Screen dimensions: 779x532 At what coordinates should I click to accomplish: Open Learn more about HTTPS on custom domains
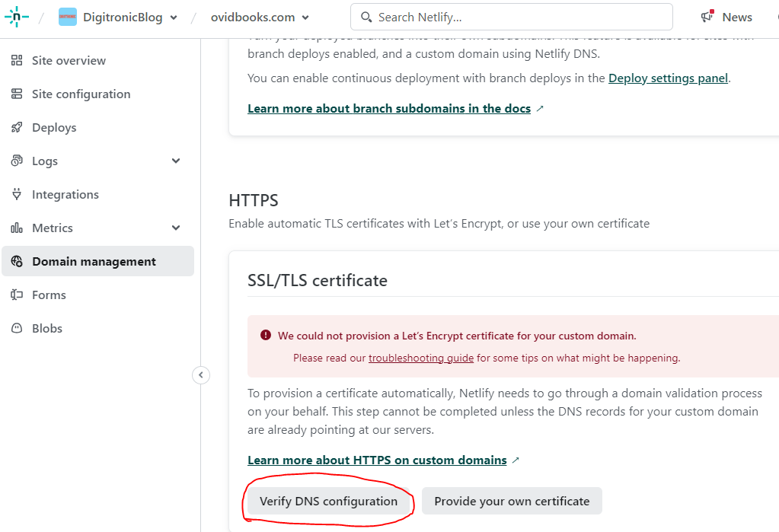tap(377, 460)
